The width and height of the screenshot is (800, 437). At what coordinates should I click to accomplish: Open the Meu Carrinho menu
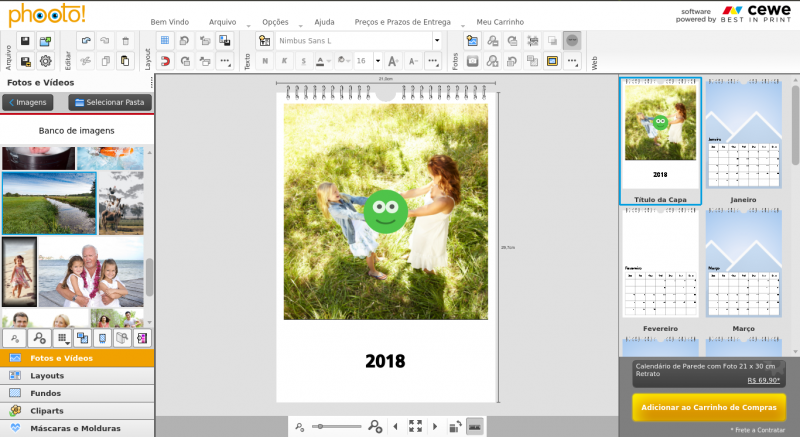click(500, 22)
